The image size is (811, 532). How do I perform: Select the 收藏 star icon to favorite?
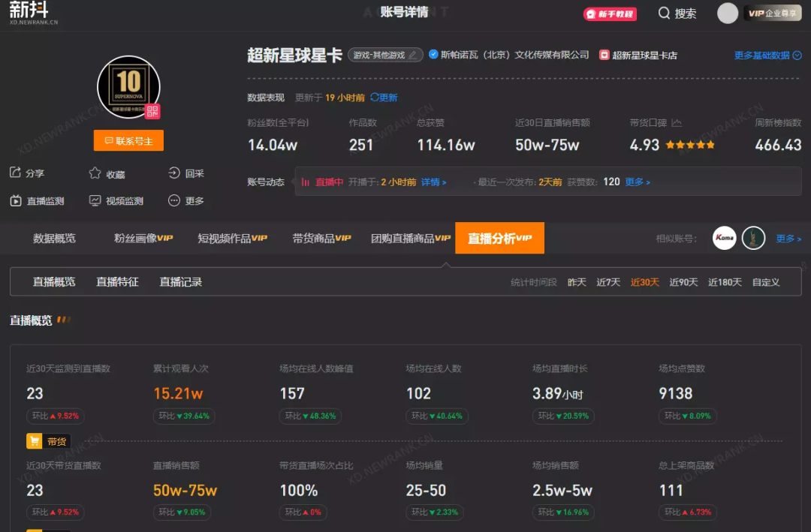[x=94, y=173]
